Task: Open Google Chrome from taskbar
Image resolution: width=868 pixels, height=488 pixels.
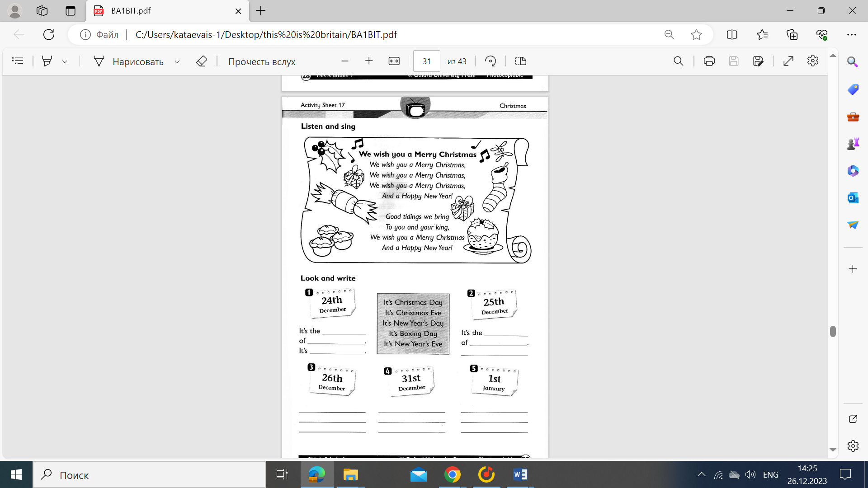Action: [453, 474]
